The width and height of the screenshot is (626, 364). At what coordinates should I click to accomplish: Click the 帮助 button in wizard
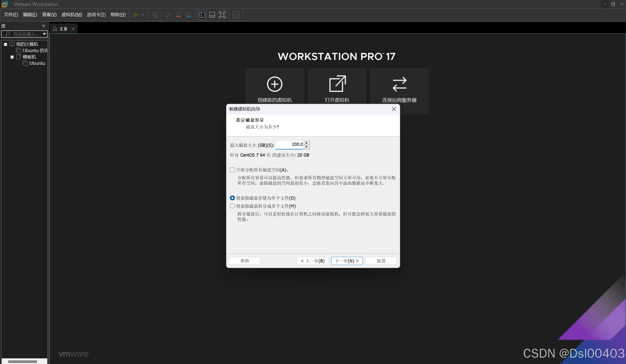click(x=244, y=261)
